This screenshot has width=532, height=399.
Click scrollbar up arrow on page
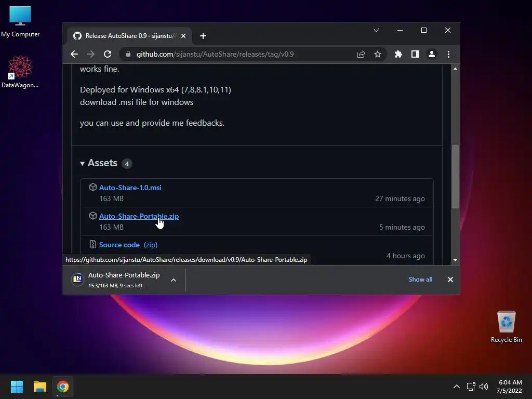pyautogui.click(x=455, y=69)
